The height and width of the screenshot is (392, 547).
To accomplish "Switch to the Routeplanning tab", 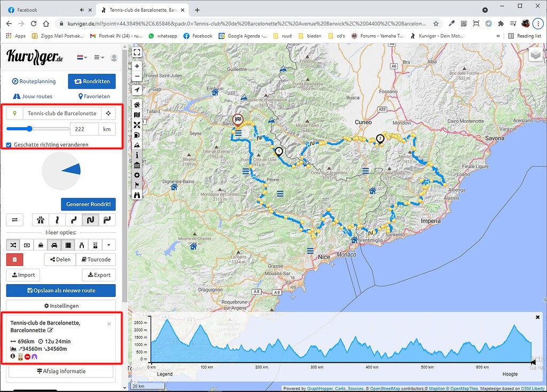I will coord(34,81).
